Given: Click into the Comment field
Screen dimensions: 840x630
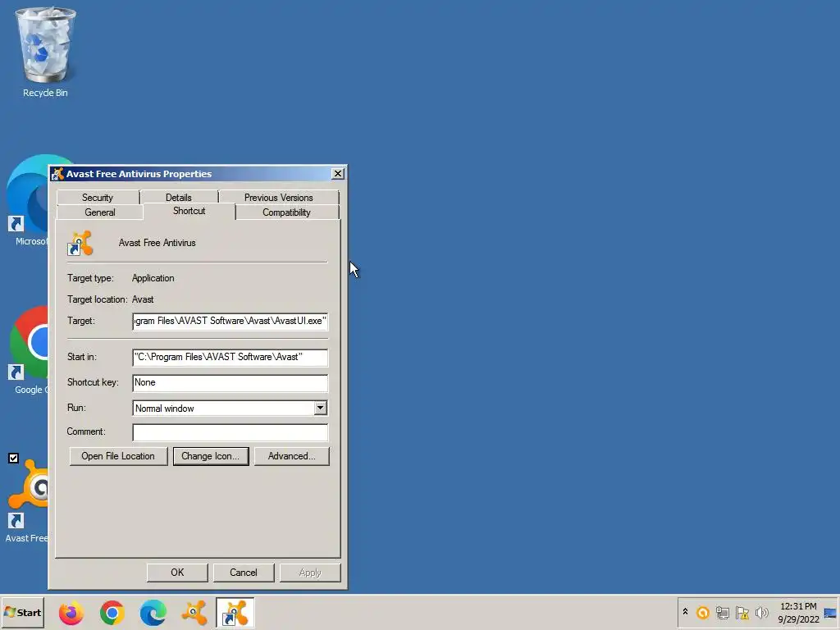Looking at the screenshot, I should click(x=230, y=432).
